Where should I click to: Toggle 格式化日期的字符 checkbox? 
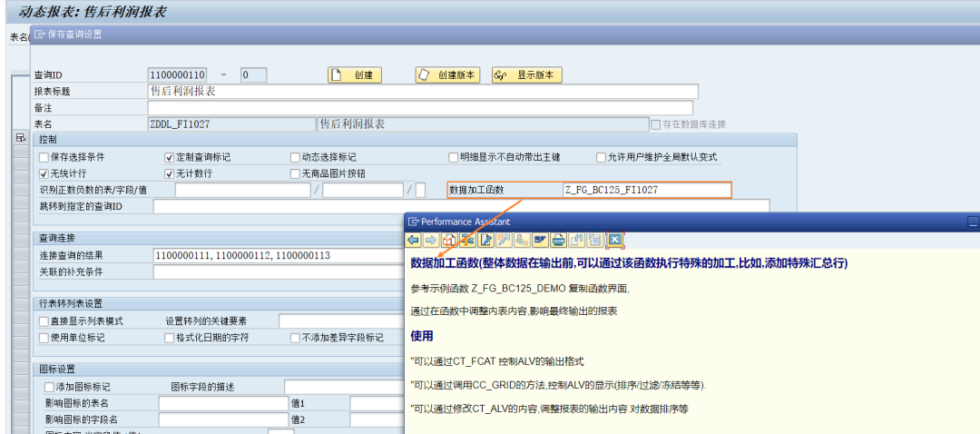[x=169, y=338]
